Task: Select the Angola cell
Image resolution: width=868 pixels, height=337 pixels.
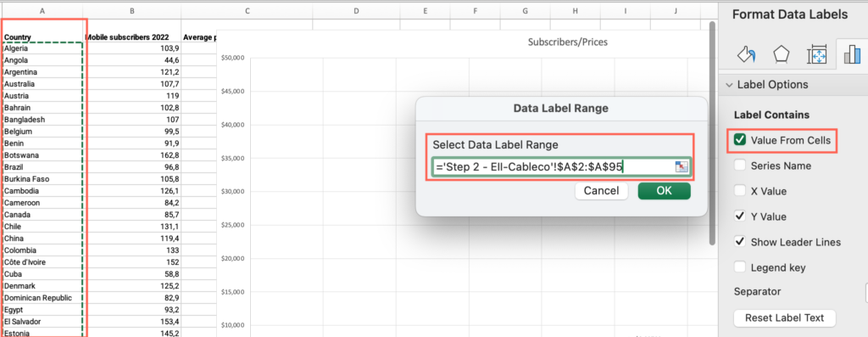Action: click(42, 60)
